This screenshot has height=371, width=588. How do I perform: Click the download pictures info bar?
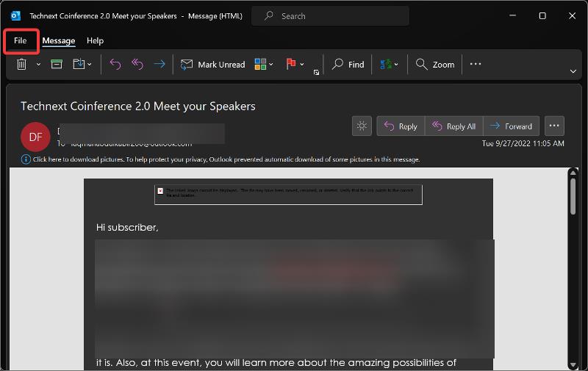[x=226, y=159]
